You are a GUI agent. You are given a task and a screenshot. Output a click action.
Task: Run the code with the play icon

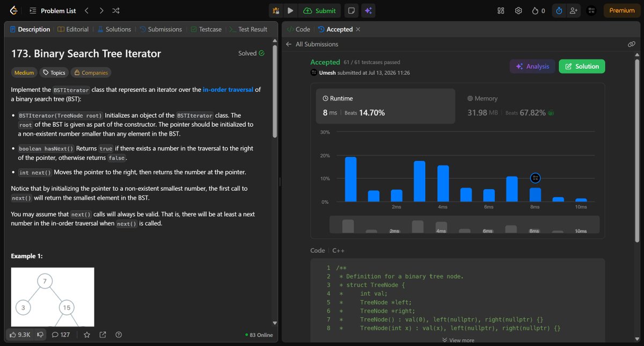click(x=290, y=10)
